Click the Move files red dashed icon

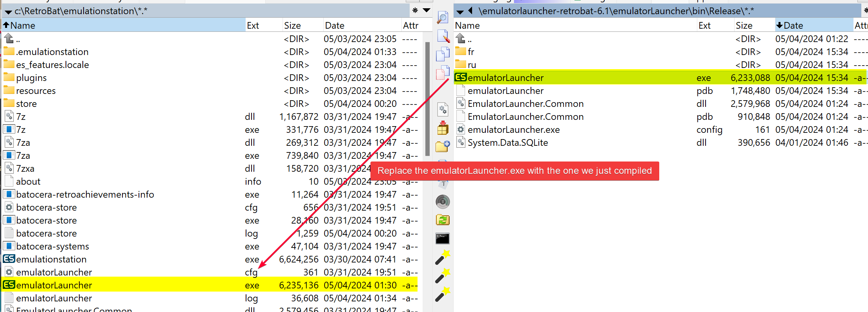coord(443,72)
